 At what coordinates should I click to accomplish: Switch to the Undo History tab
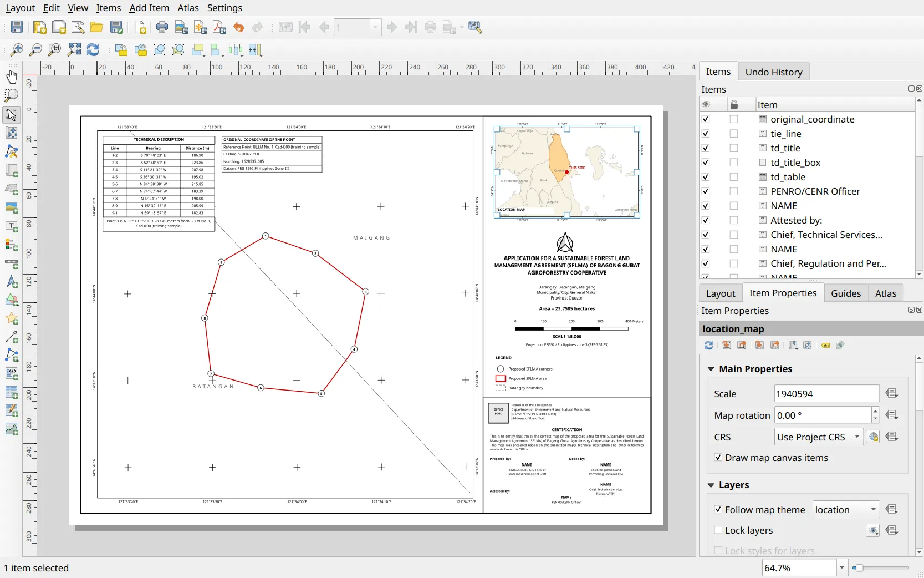click(774, 72)
